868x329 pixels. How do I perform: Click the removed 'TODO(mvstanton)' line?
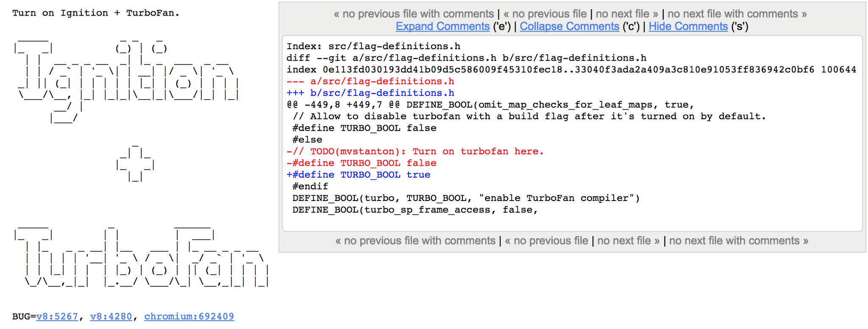click(x=415, y=151)
